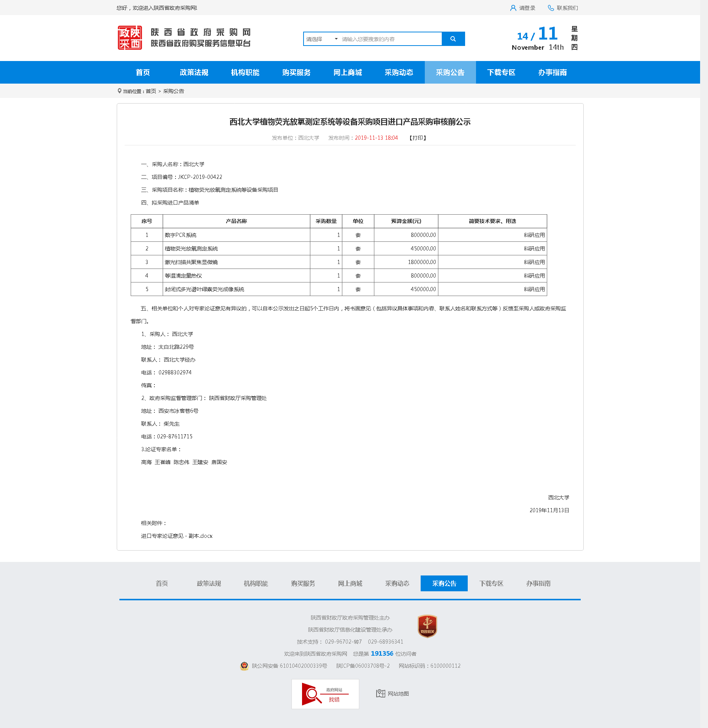Click the announcement title heading

click(350, 122)
